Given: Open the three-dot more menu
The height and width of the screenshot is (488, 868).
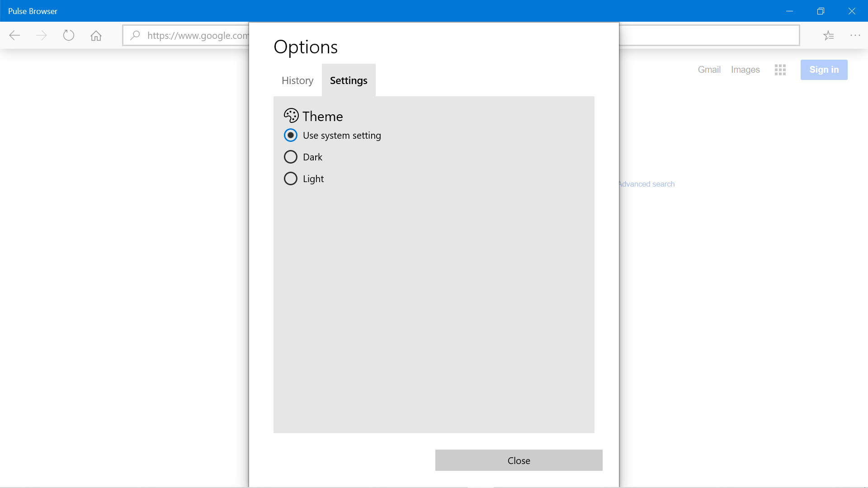Looking at the screenshot, I should click(x=855, y=35).
